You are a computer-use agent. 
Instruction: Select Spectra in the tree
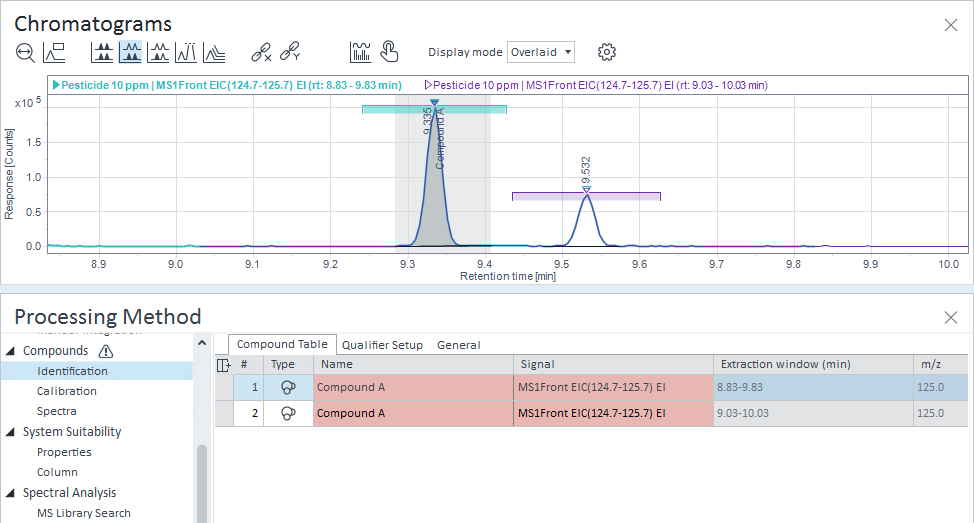pyautogui.click(x=57, y=411)
